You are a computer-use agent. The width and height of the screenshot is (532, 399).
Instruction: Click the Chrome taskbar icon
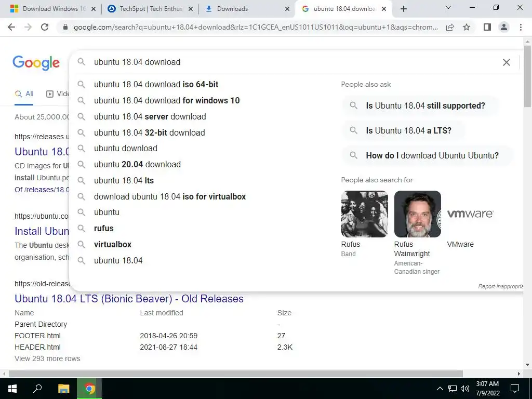[x=89, y=389]
